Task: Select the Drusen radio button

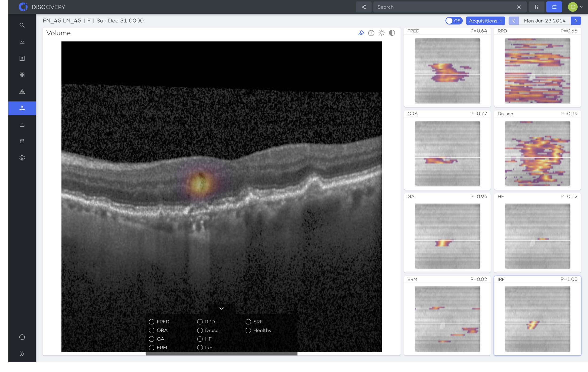Action: pyautogui.click(x=200, y=330)
